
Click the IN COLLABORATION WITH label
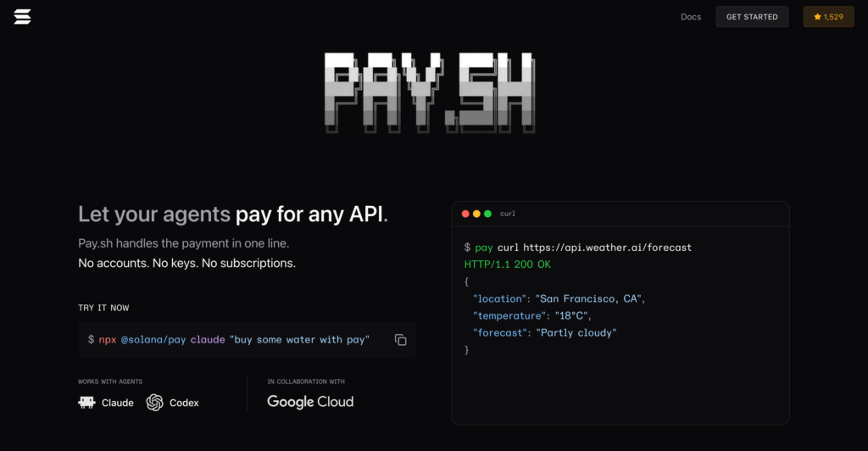305,381
